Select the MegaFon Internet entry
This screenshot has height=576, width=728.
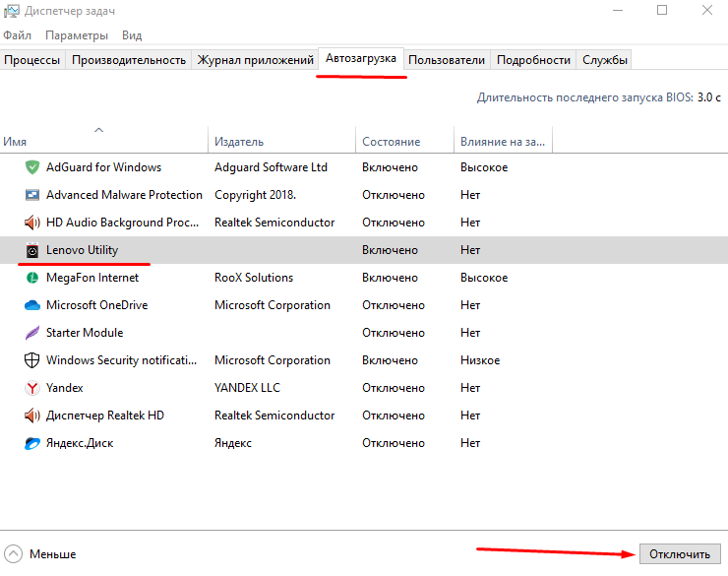[91, 278]
